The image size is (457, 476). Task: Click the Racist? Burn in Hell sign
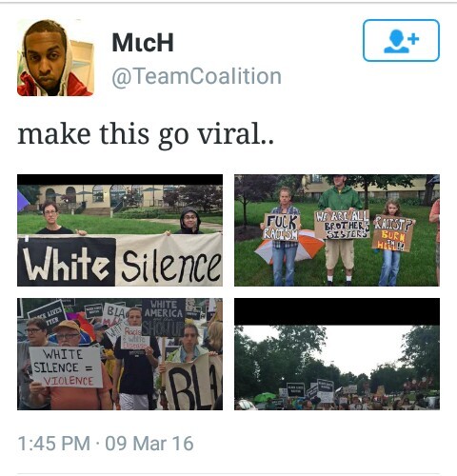[393, 233]
